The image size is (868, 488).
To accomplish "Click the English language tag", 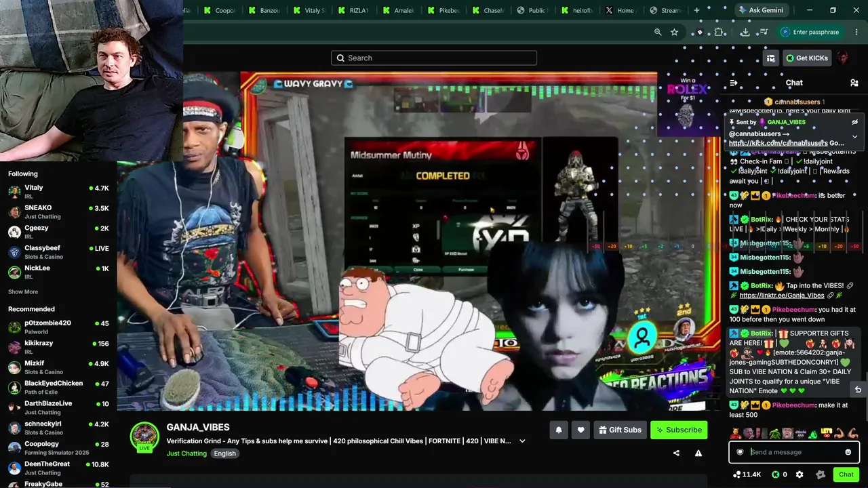I will [224, 453].
